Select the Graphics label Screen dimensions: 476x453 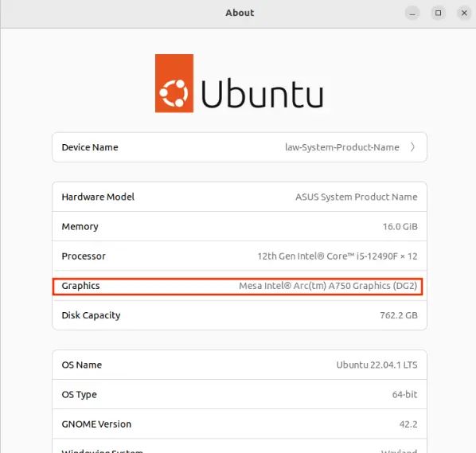[x=80, y=286]
